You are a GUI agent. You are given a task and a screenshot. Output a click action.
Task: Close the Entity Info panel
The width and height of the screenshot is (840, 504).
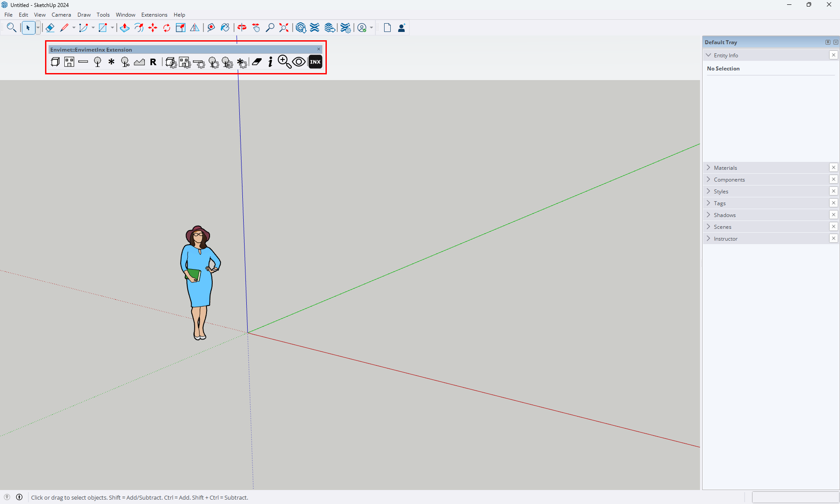coord(833,55)
